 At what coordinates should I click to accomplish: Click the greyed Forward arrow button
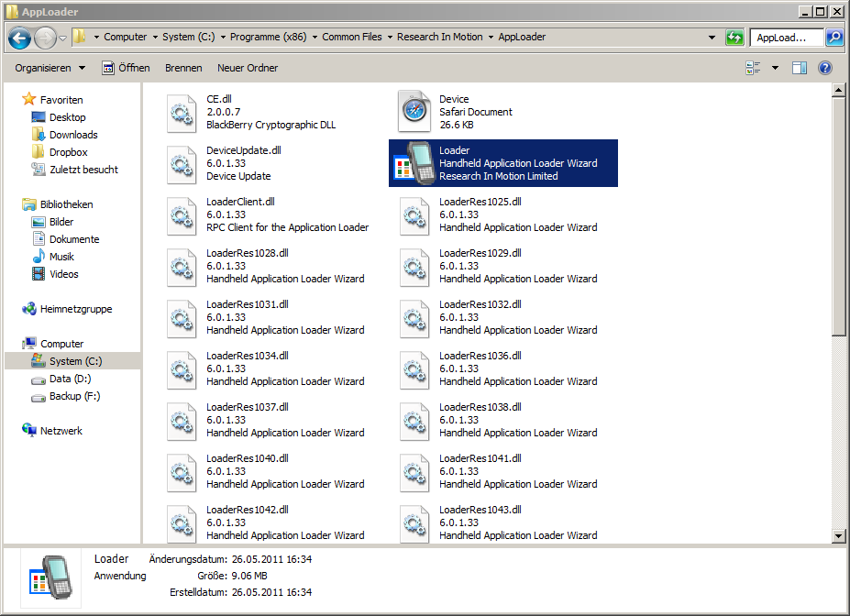click(45, 38)
